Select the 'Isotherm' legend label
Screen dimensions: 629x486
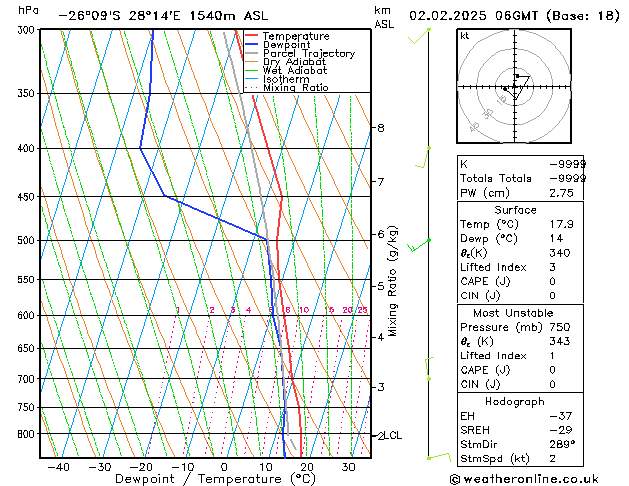point(286,79)
